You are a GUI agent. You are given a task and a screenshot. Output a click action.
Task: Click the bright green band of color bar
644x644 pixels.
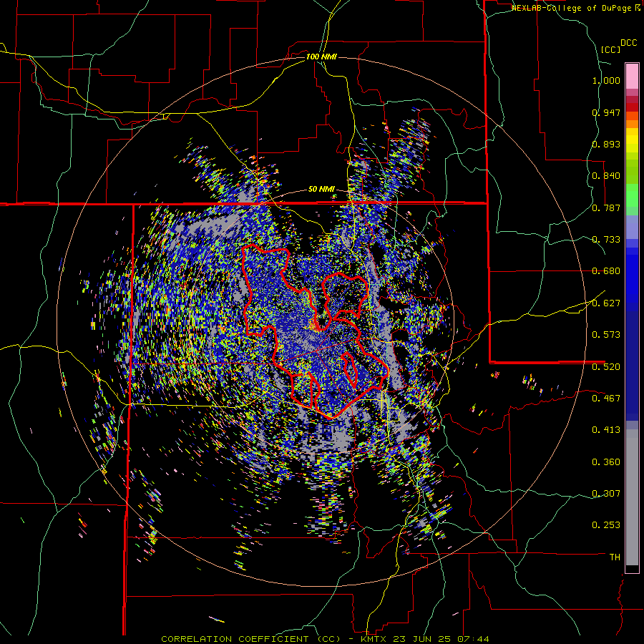pos(632,195)
